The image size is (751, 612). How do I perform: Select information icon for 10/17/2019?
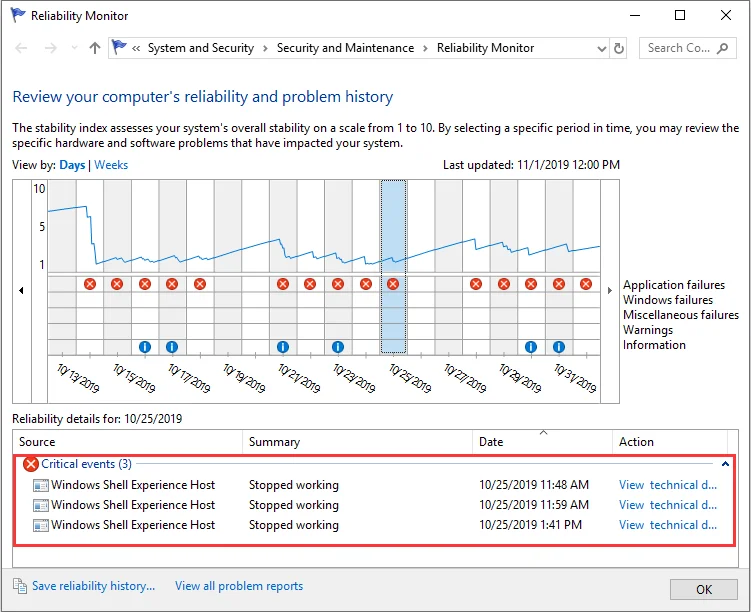tap(172, 347)
